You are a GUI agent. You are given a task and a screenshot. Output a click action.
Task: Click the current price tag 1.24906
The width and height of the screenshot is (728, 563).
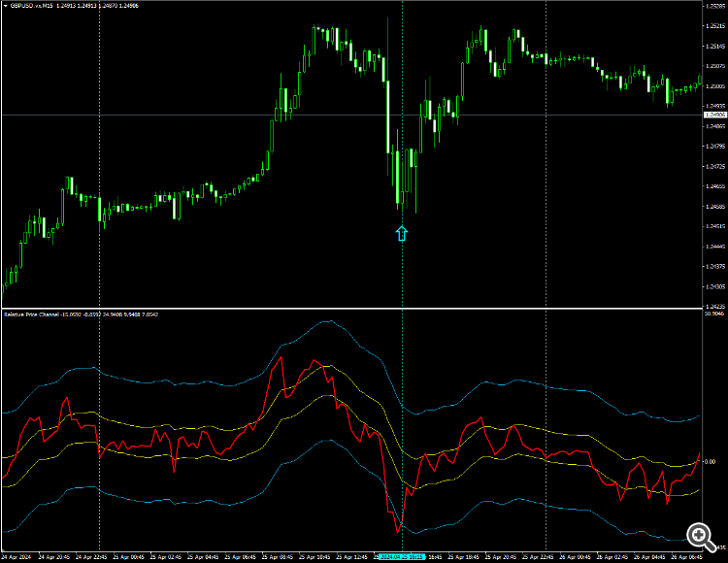click(715, 115)
